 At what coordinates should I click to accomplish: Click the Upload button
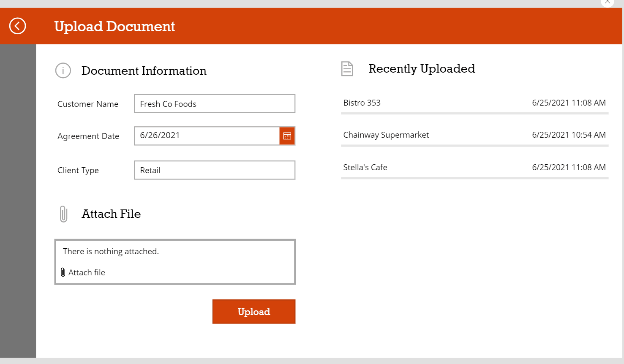[x=253, y=311]
